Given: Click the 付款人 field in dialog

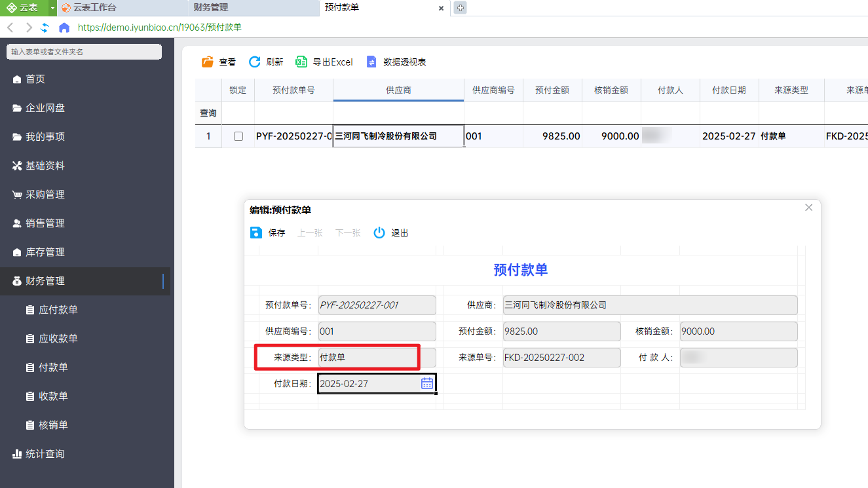Looking at the screenshot, I should 738,358.
